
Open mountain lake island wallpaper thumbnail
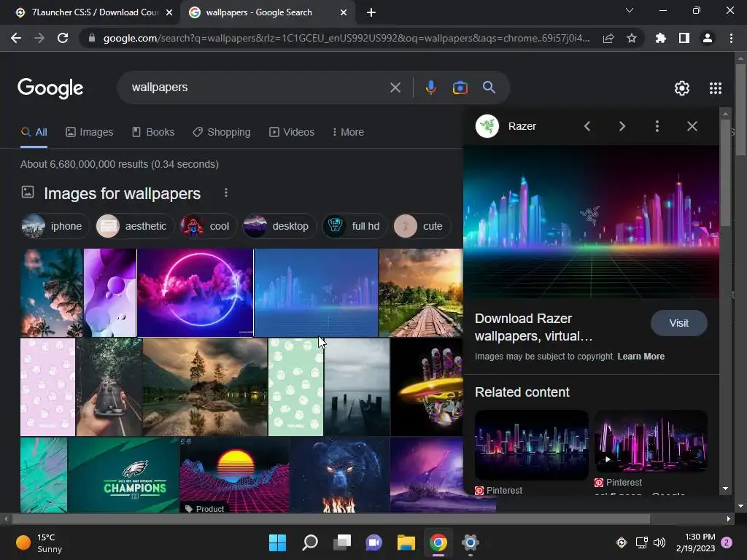(205, 387)
